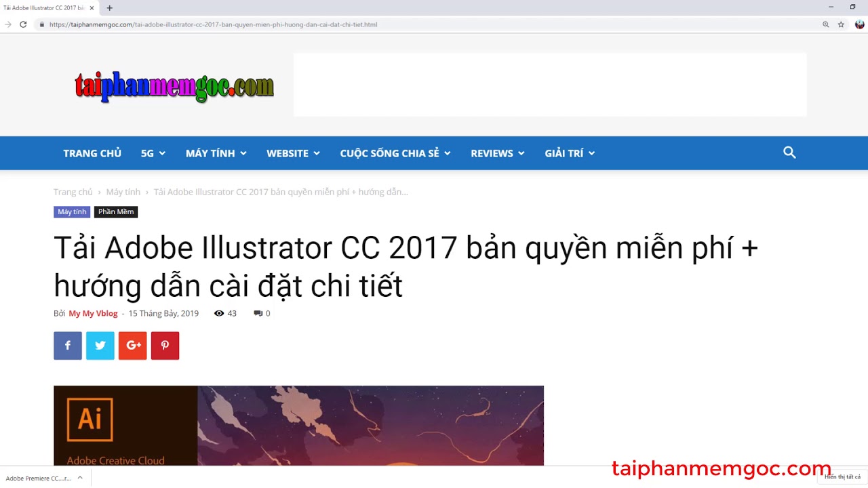Expand download options for Adobe Premiere file
The width and height of the screenshot is (868, 488).
point(80,478)
